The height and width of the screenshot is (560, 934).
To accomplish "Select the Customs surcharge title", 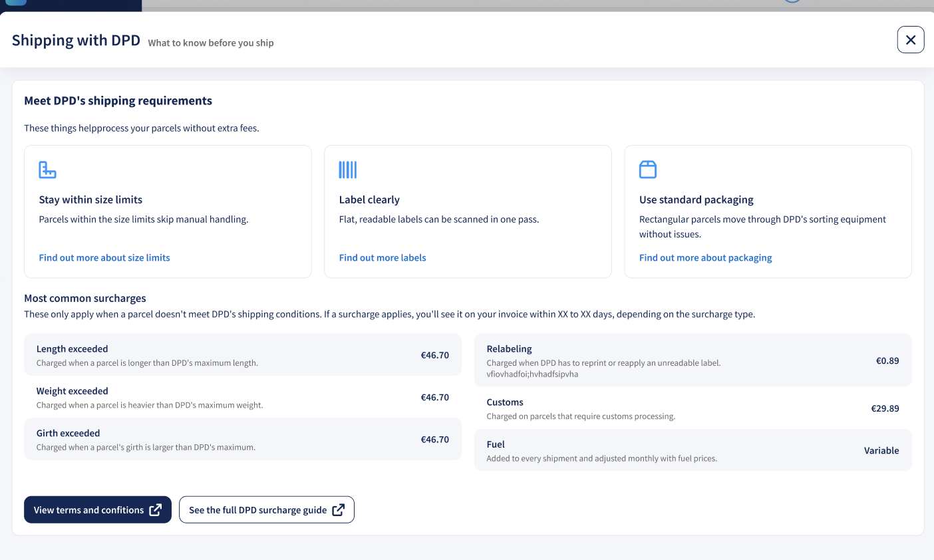I will [x=505, y=402].
